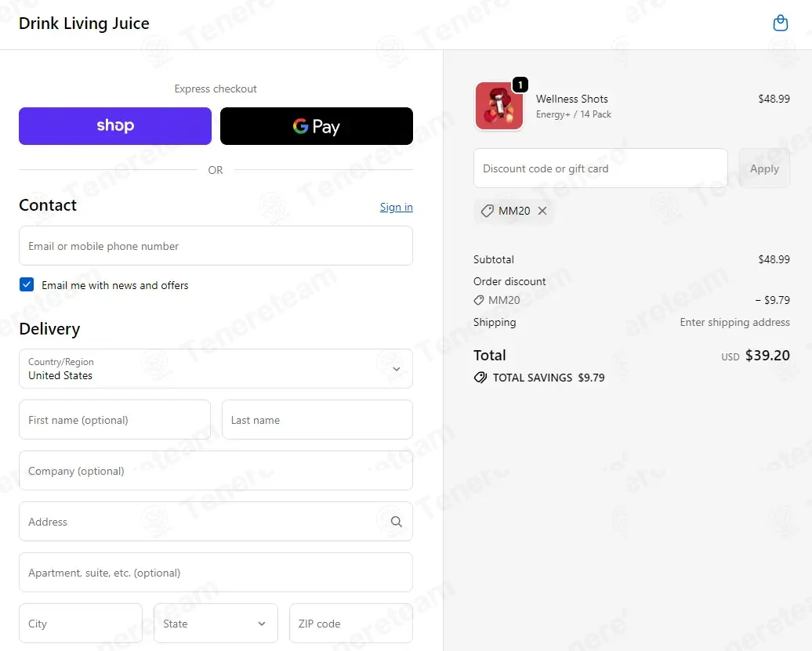Click the City input field
Viewport: 812px width, 651px height.
click(81, 623)
